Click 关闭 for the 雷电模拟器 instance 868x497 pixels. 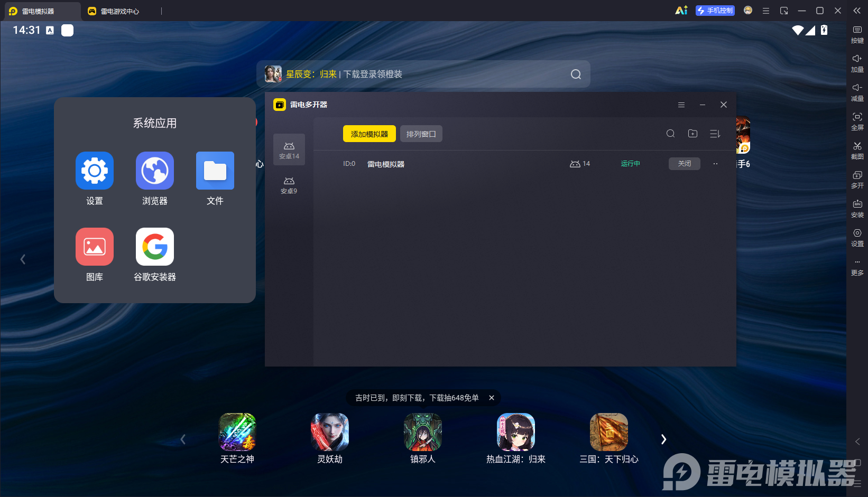point(685,164)
